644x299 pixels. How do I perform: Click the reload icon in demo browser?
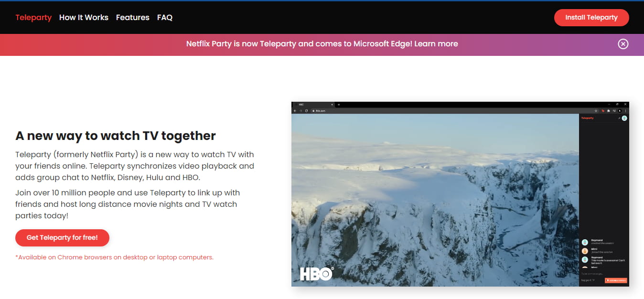click(x=306, y=111)
